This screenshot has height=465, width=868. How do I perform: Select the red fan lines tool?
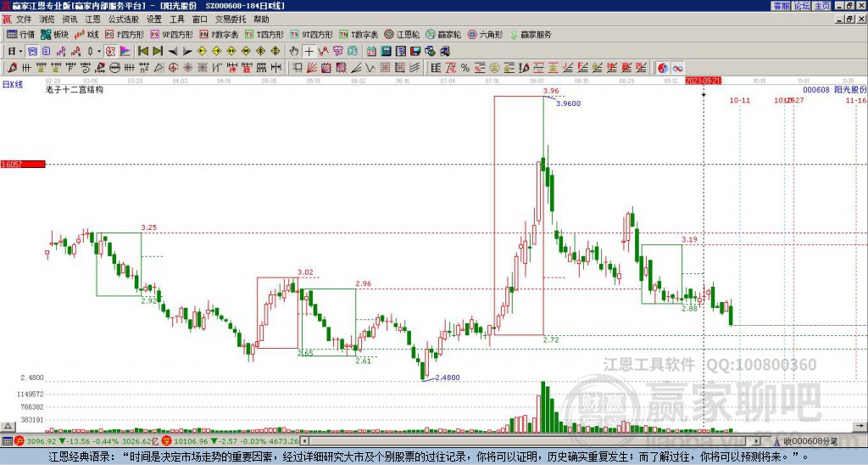(x=312, y=68)
